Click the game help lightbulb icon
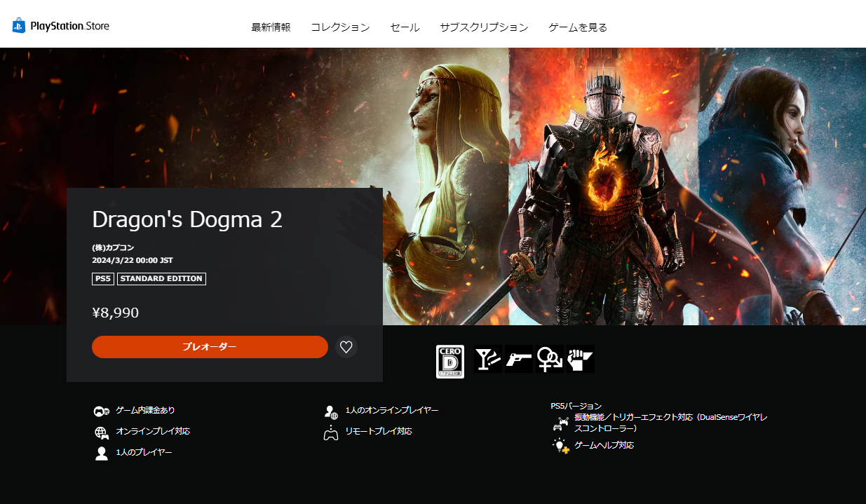The width and height of the screenshot is (866, 504). point(561,446)
